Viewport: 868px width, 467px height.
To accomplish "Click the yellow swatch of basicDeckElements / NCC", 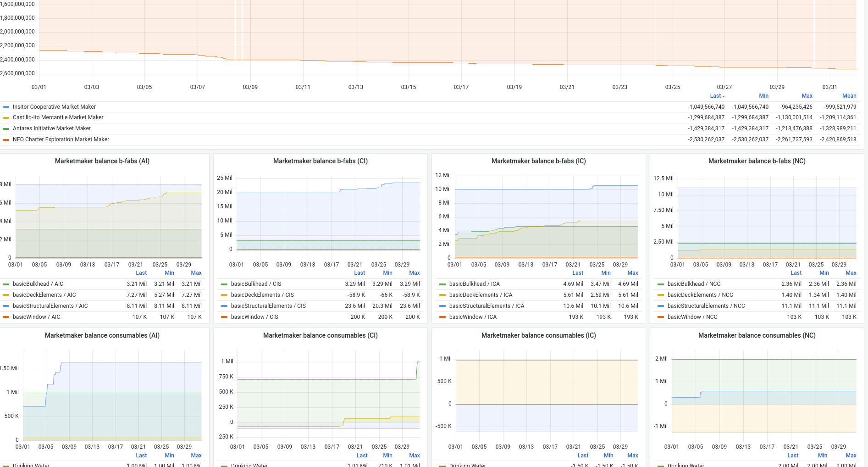I will tap(661, 295).
